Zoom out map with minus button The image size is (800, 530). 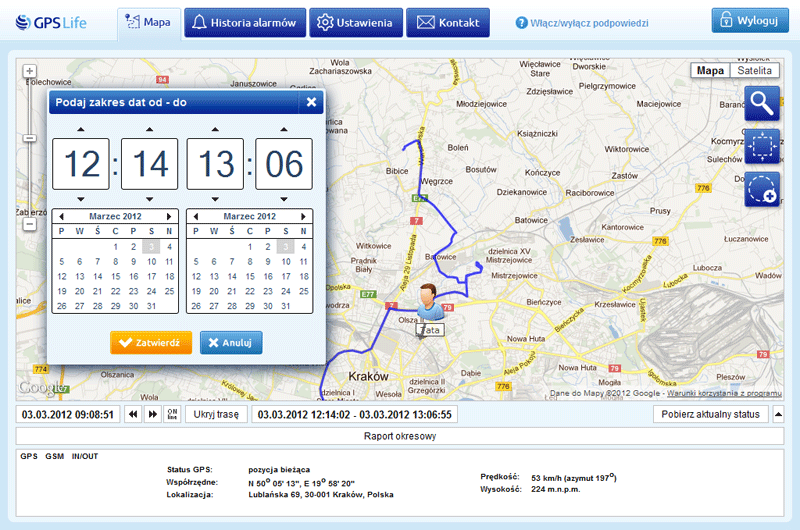coord(30,224)
